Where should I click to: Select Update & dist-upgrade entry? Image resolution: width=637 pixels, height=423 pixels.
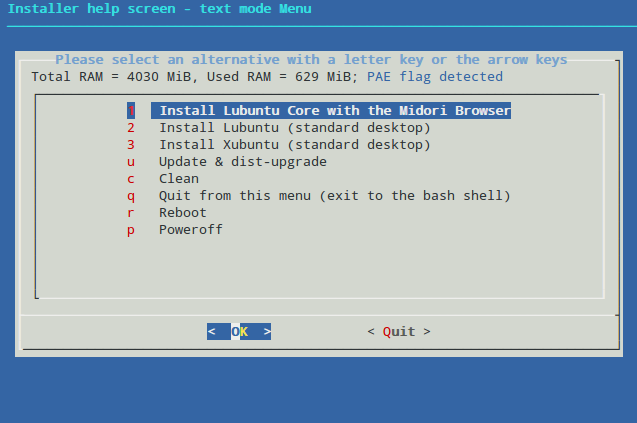click(243, 162)
